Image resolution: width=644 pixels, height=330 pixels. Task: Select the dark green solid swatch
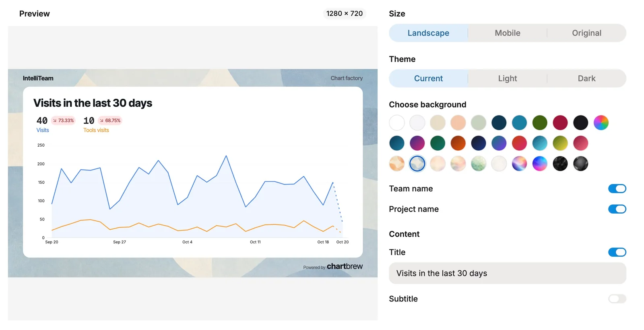[540, 122]
